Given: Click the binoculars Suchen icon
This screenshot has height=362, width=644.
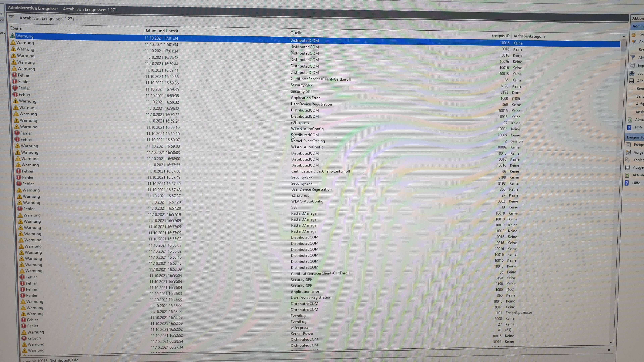Looking at the screenshot, I should (x=632, y=73).
